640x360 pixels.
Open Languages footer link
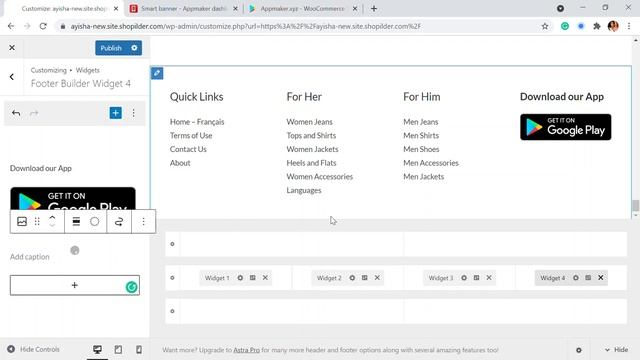[x=304, y=190]
